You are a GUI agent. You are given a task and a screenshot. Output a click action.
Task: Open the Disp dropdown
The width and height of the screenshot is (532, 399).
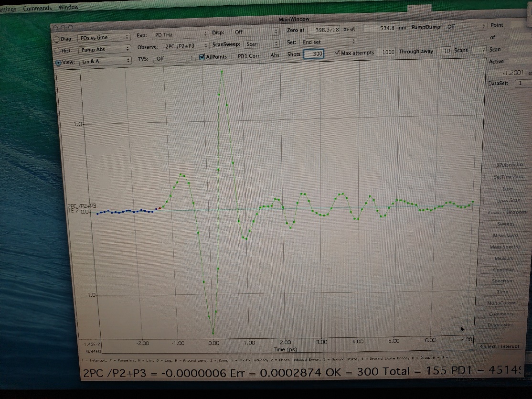[x=255, y=32]
